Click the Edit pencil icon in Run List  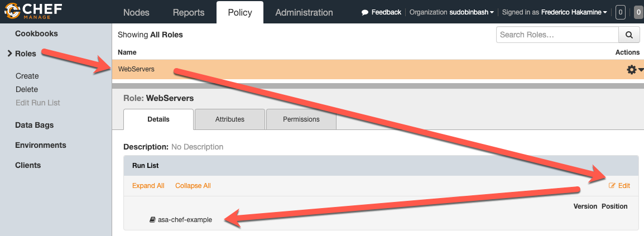(x=612, y=186)
